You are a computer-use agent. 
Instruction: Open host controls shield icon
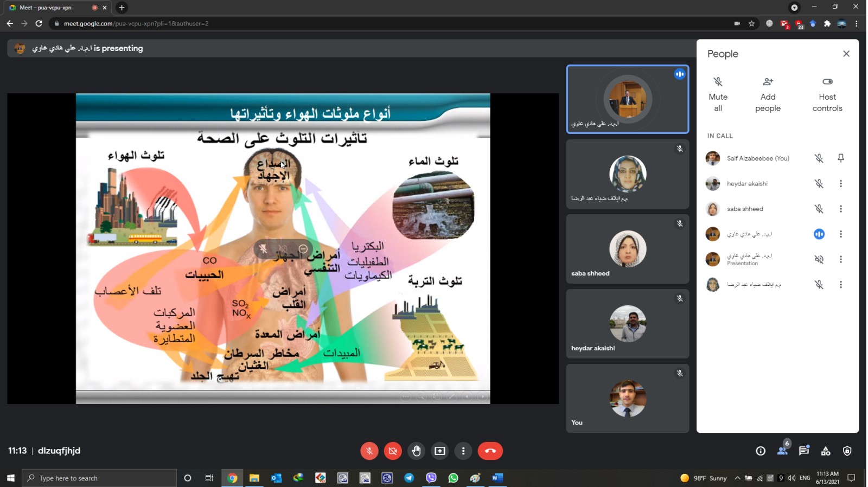pyautogui.click(x=847, y=451)
